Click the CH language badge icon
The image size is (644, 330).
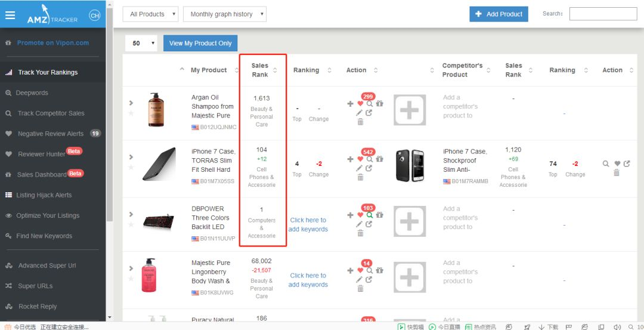click(x=94, y=16)
